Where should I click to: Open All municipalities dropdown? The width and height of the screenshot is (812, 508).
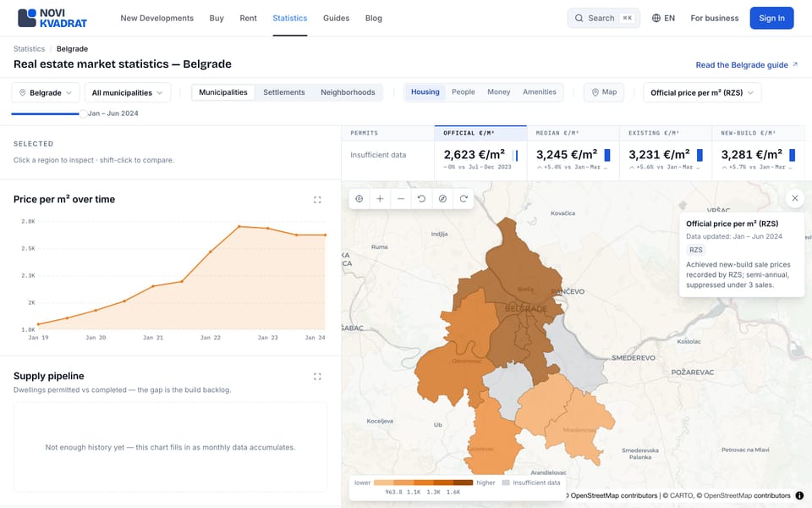click(128, 93)
